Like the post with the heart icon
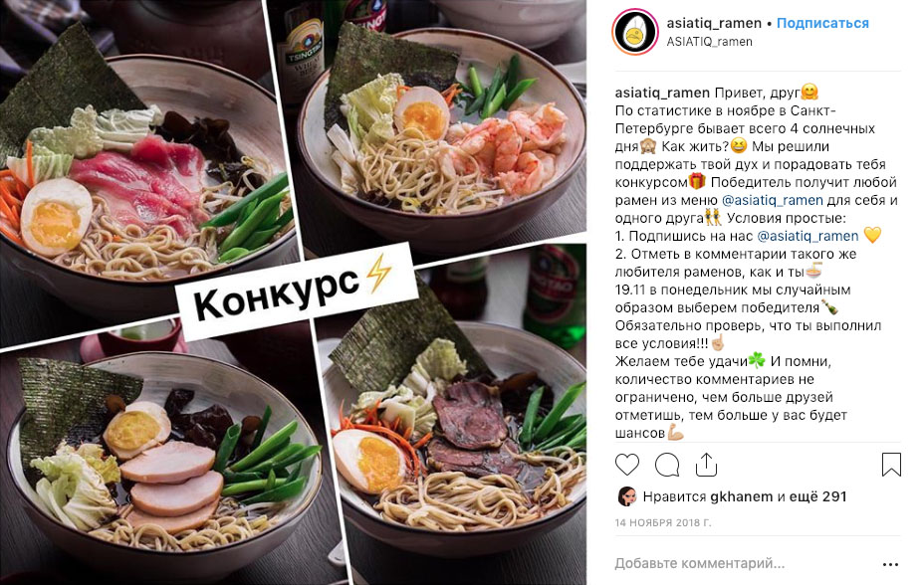Viewport: 924px width, 585px height. (627, 465)
